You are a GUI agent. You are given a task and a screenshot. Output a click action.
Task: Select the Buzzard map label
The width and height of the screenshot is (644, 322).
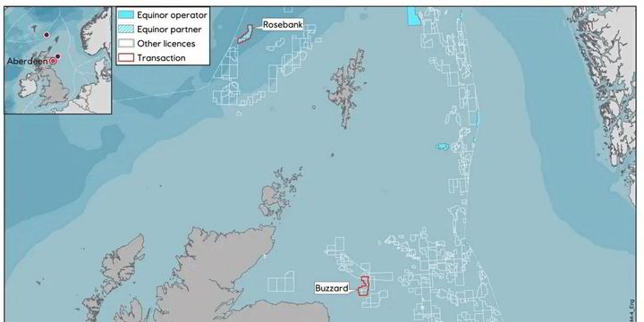point(332,288)
